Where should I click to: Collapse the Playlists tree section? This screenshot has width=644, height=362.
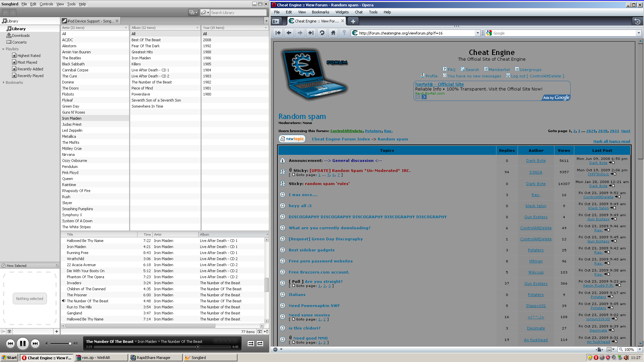click(x=3, y=49)
